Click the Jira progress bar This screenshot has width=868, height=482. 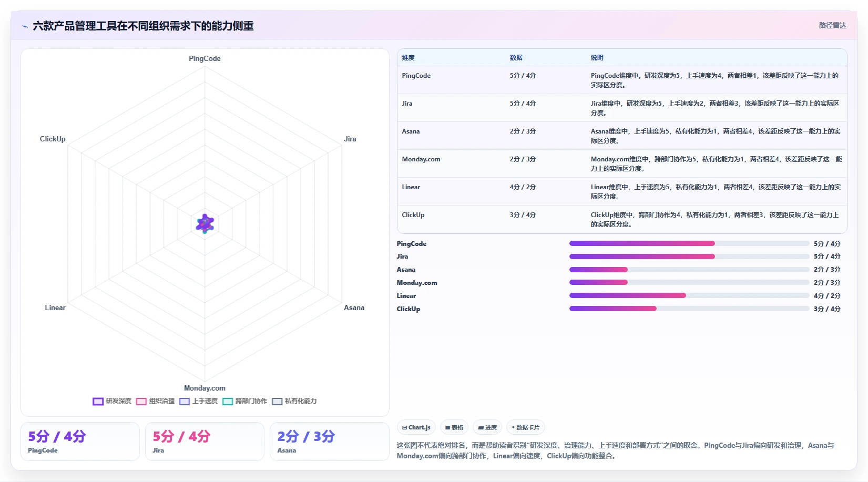689,257
